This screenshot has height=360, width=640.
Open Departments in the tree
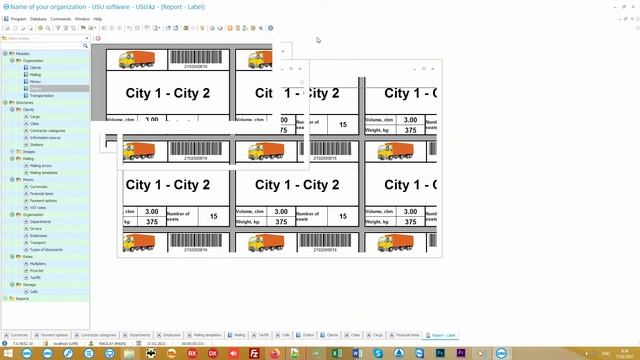pos(40,222)
